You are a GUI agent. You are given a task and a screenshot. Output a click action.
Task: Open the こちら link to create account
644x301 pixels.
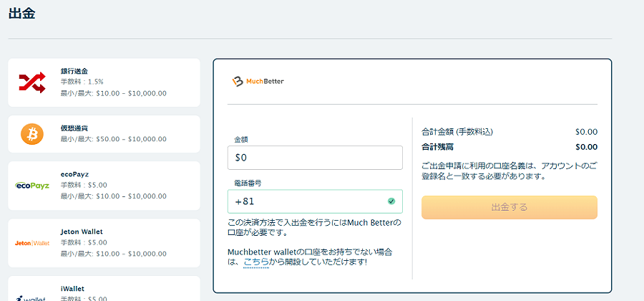pos(256,262)
